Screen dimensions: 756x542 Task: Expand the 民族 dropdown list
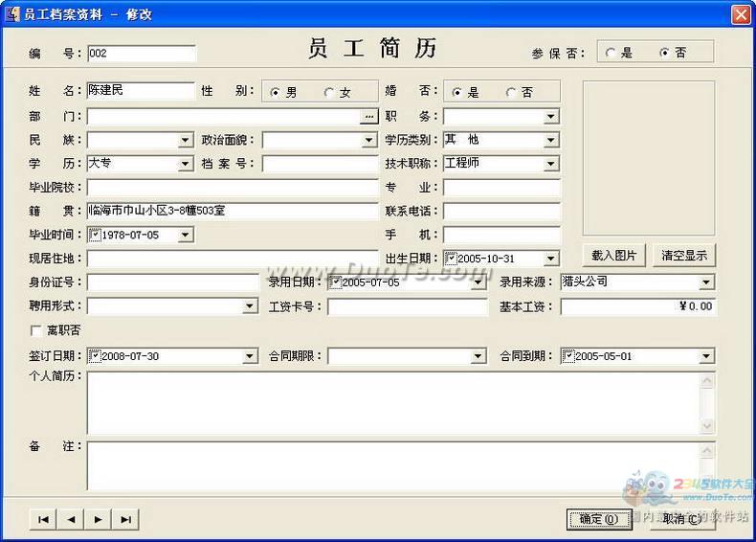pos(185,141)
